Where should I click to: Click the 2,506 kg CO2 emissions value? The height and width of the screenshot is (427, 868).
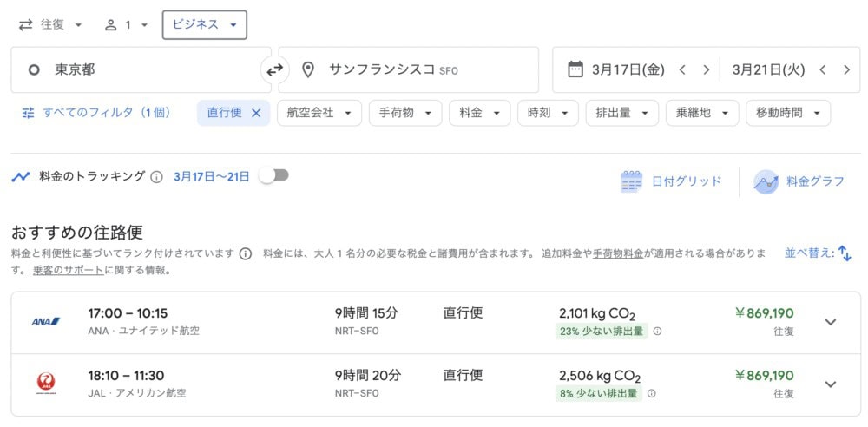pyautogui.click(x=600, y=376)
